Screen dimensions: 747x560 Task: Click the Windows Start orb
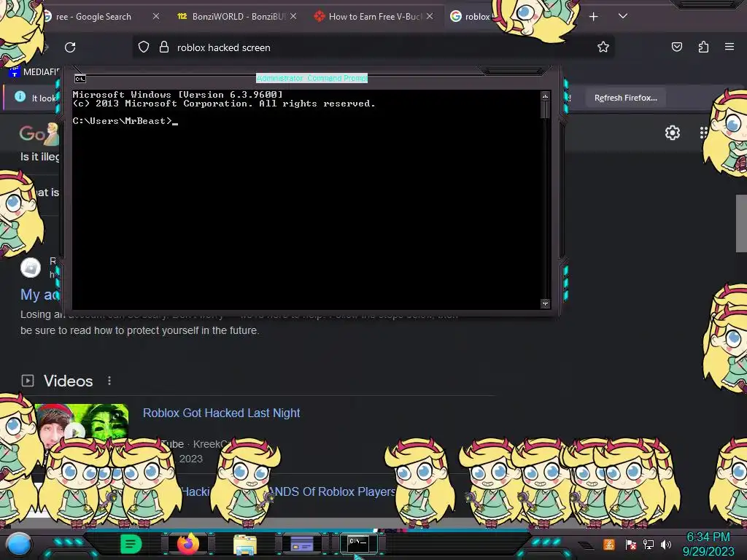point(19,544)
